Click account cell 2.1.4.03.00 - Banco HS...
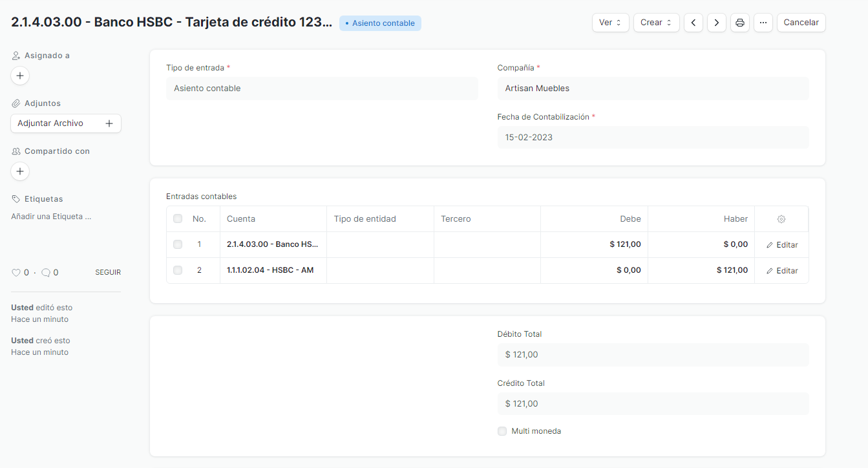 point(273,244)
